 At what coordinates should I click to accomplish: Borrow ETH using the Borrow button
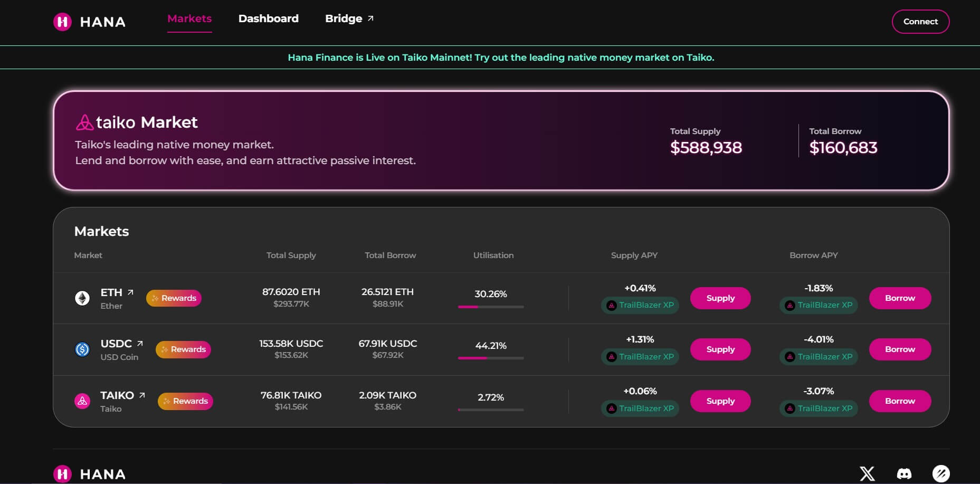click(900, 298)
